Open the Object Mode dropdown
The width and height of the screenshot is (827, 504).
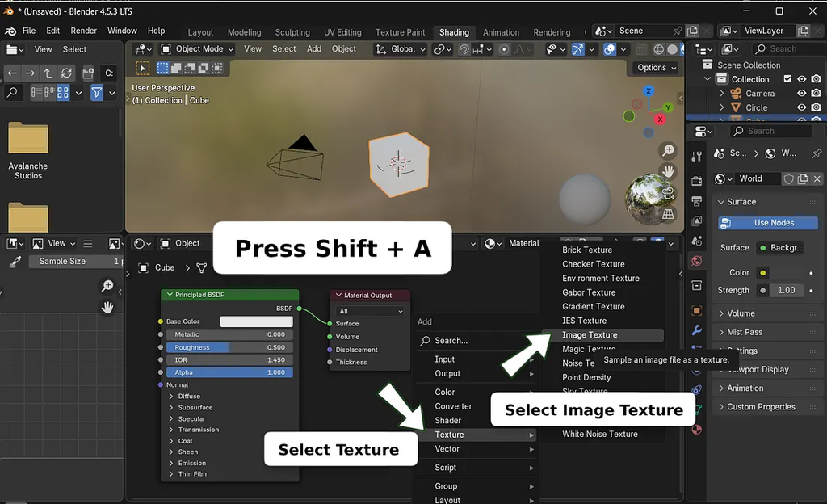point(196,48)
